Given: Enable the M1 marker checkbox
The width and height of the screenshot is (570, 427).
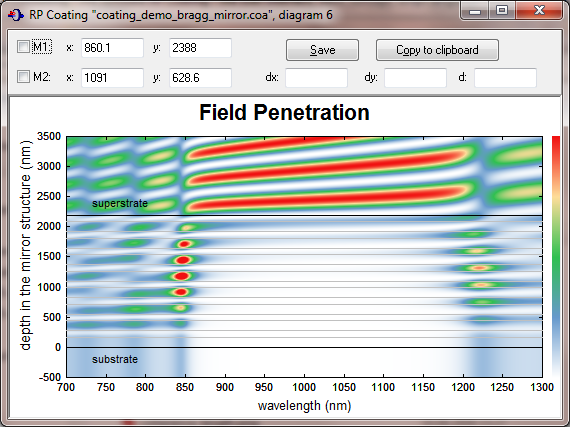Looking at the screenshot, I should (x=23, y=47).
